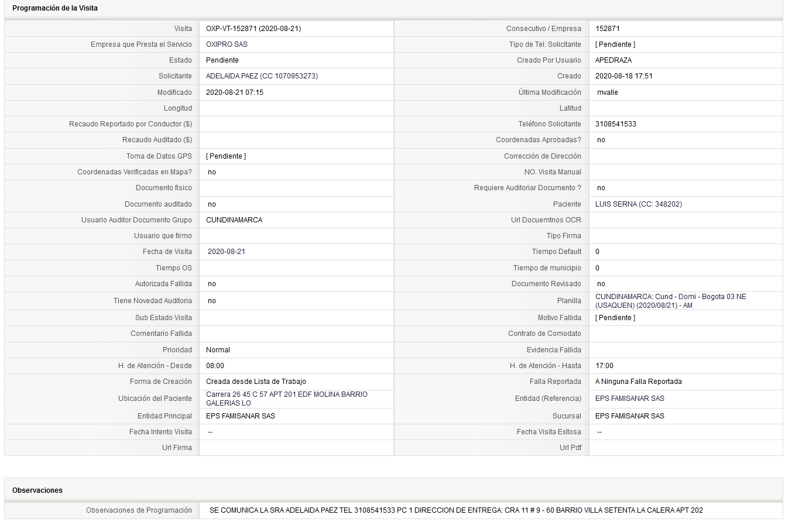Select the scheduling observation text about CRA 11 # 9 - 60
Screen dimensions: 785x532
coord(456,510)
